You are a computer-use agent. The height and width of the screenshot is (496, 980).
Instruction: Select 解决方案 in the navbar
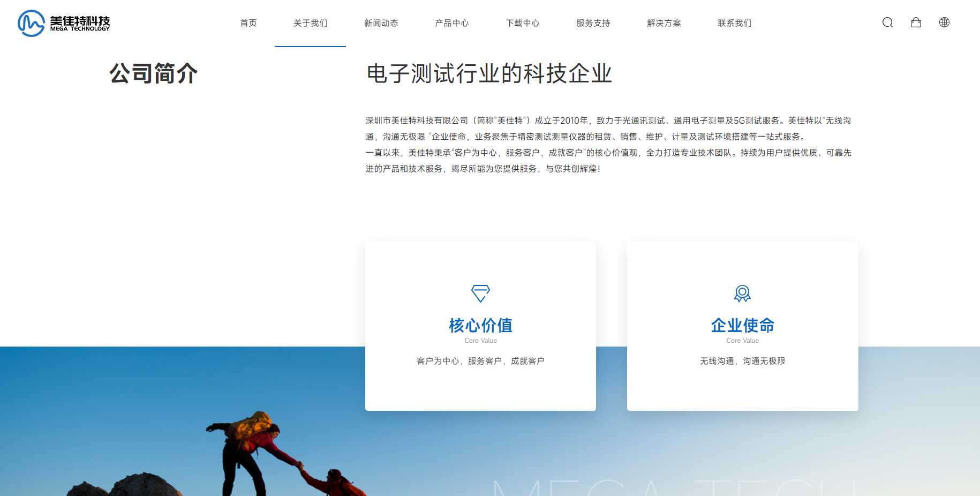tap(664, 23)
